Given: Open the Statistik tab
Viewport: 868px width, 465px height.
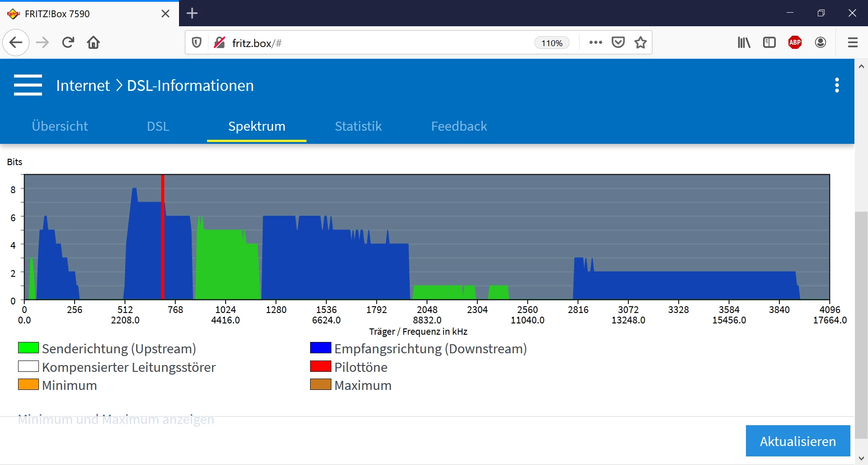Looking at the screenshot, I should [359, 126].
